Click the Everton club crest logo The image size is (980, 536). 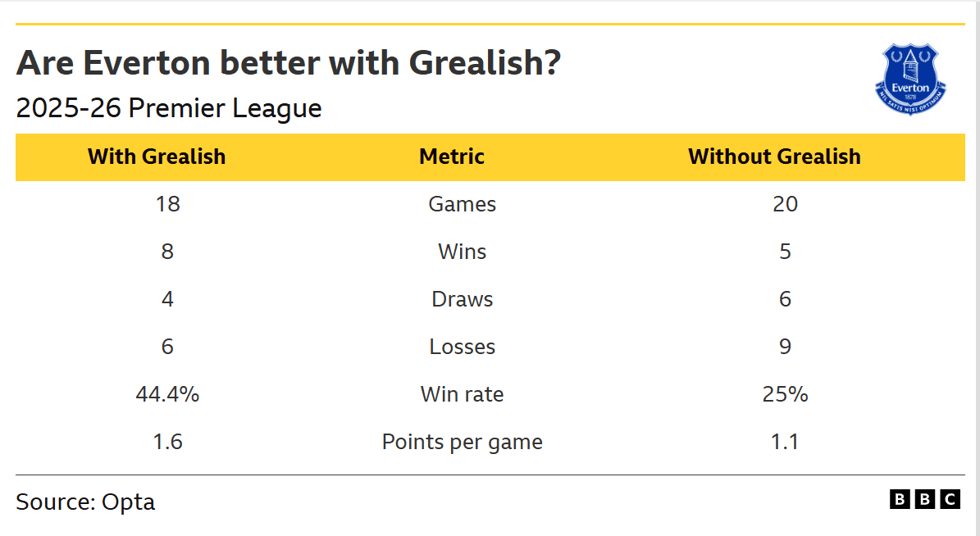910,79
